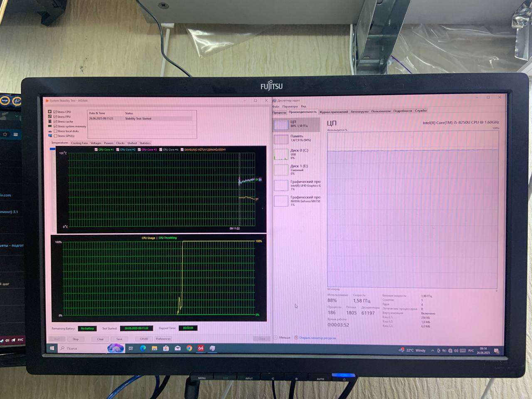532x399 pixels.
Task: Enable the Stress local disks checkbox
Action: coord(55,131)
